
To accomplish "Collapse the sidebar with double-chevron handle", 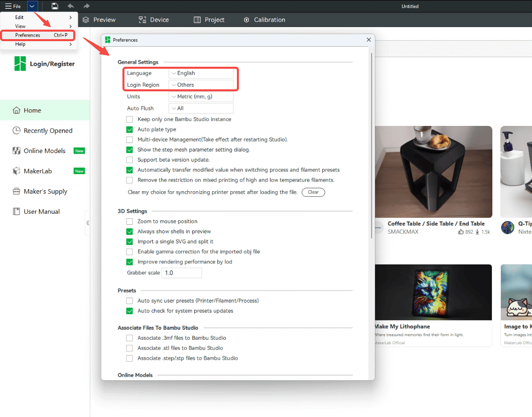I will click(88, 223).
